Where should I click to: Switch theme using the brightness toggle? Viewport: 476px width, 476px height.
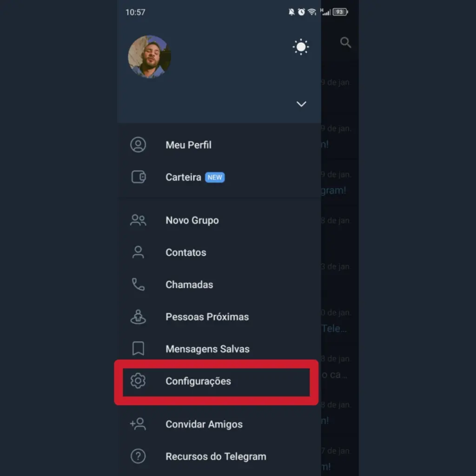click(301, 46)
